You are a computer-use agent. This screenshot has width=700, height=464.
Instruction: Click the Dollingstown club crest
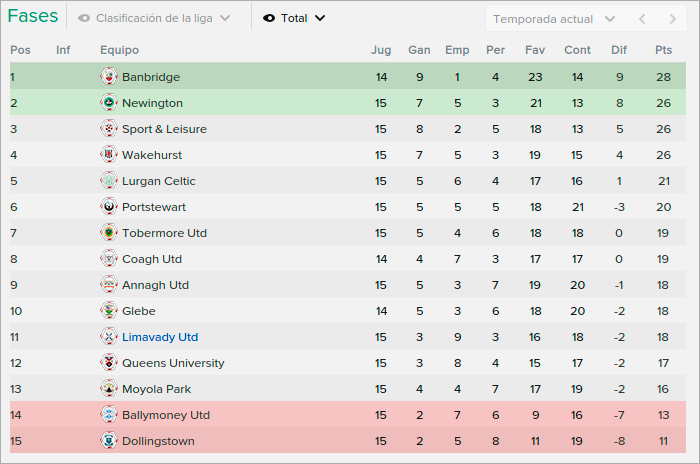[x=108, y=440]
